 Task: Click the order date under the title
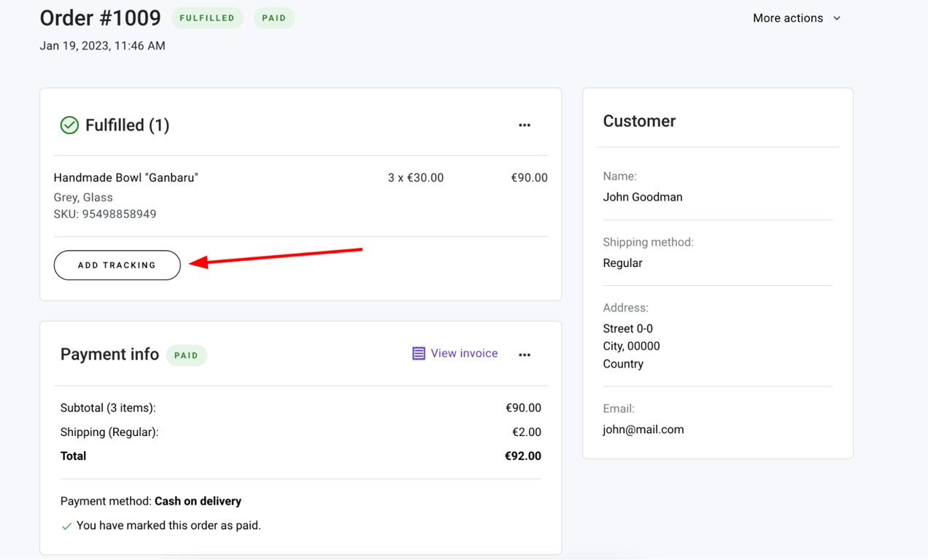[x=102, y=45]
